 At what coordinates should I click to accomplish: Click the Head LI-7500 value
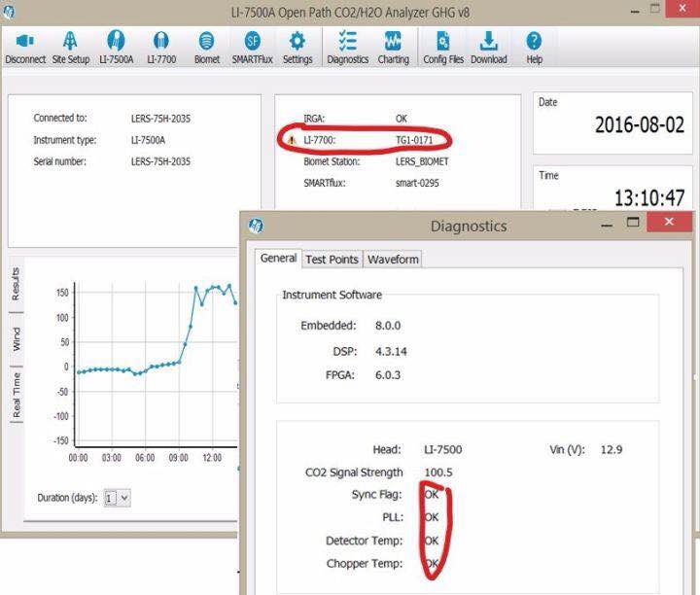click(443, 449)
